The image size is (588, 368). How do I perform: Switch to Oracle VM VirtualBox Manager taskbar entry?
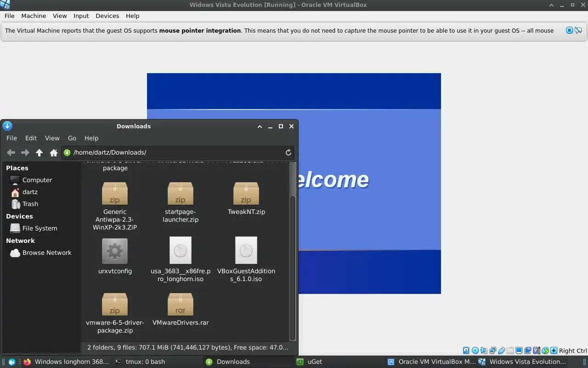coord(431,362)
